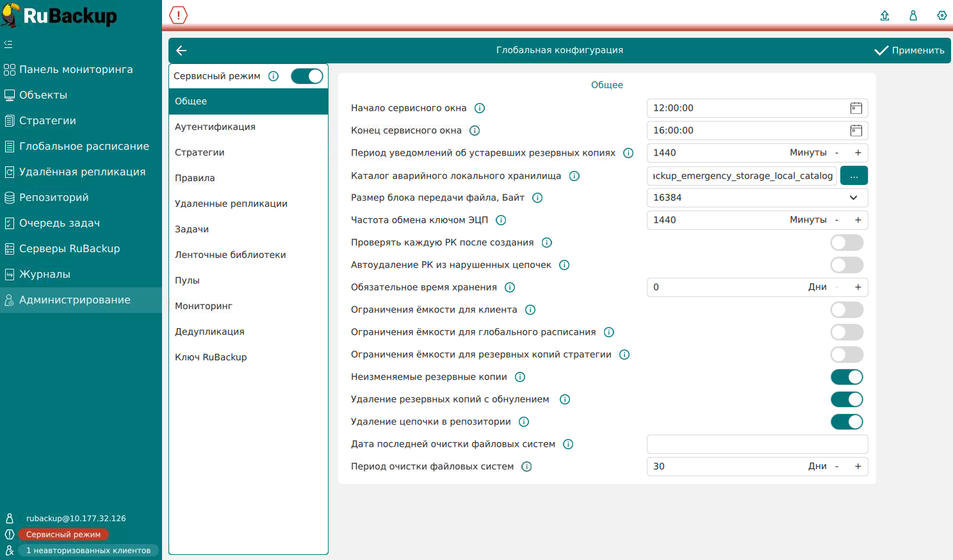Click the red Сервисный режим status badge

tap(63, 534)
